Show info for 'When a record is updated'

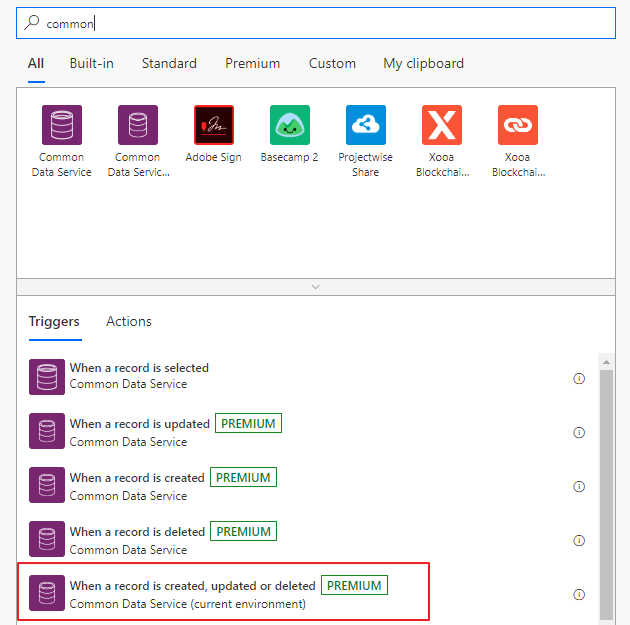(578, 433)
